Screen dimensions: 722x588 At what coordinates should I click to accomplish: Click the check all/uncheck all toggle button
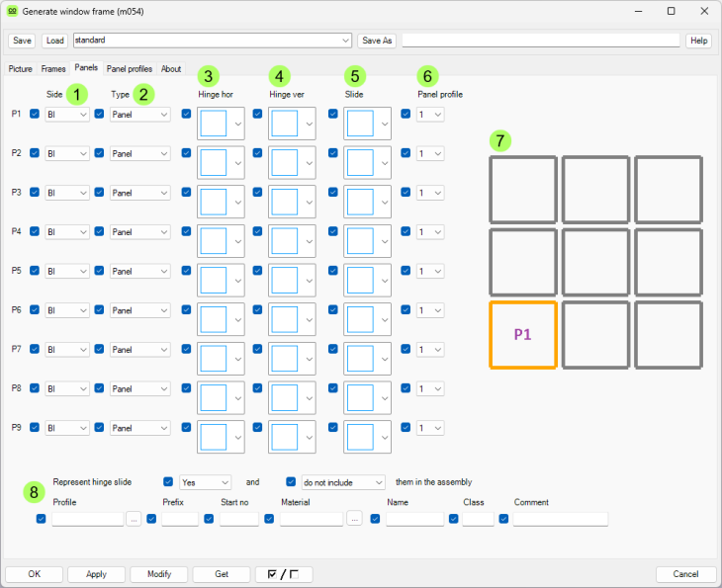[x=284, y=574]
